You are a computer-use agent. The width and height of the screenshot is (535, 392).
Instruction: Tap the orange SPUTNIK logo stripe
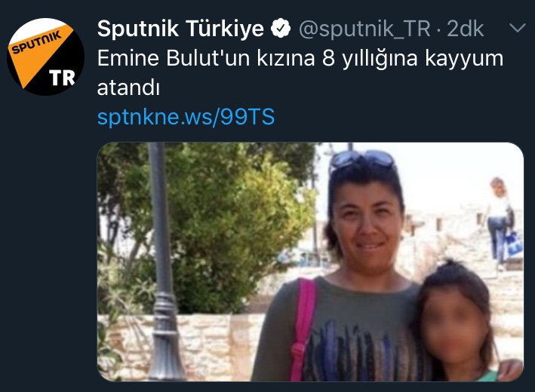[x=38, y=44]
